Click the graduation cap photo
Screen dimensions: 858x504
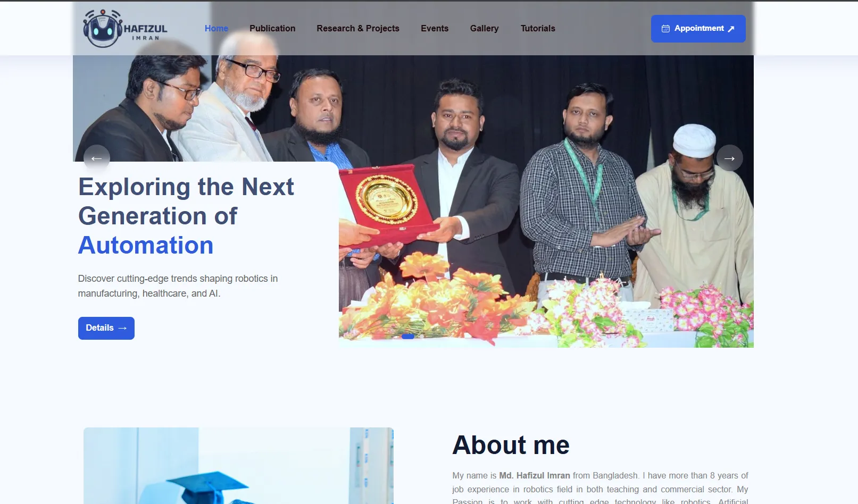[x=238, y=466]
